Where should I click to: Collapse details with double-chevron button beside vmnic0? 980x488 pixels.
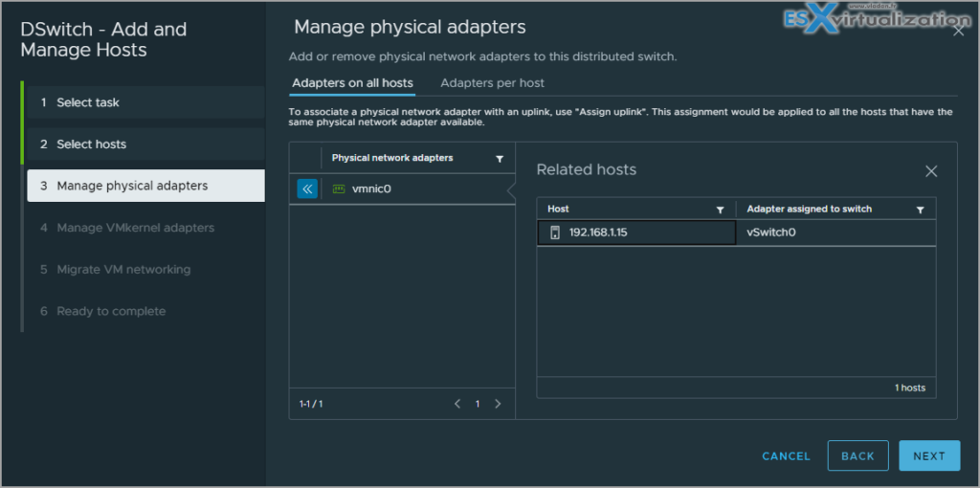(x=307, y=189)
